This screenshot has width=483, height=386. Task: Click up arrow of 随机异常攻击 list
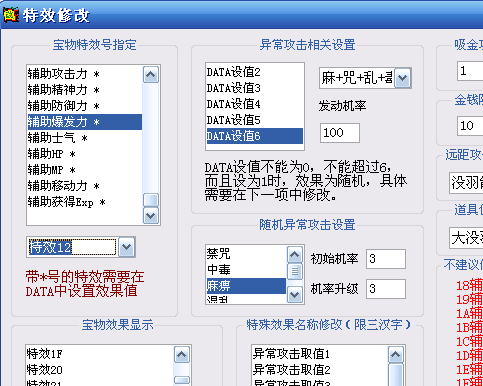[295, 255]
